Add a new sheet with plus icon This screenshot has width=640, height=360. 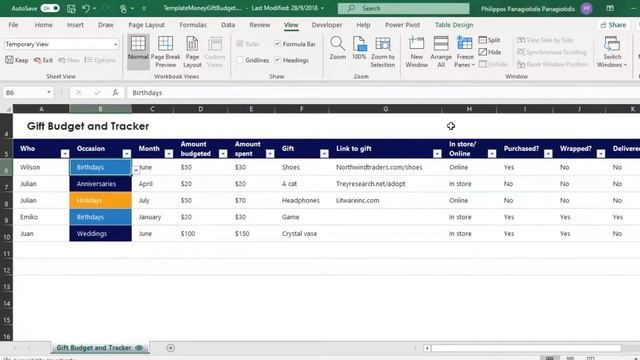171,348
